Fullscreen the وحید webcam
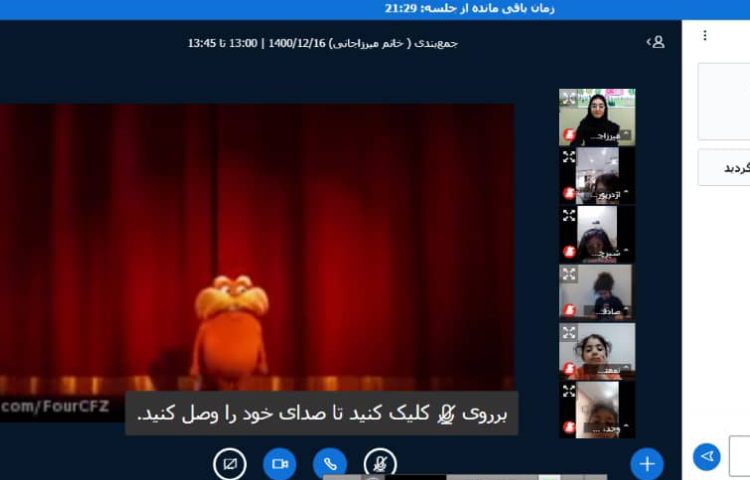This screenshot has width=750, height=480. click(x=569, y=391)
